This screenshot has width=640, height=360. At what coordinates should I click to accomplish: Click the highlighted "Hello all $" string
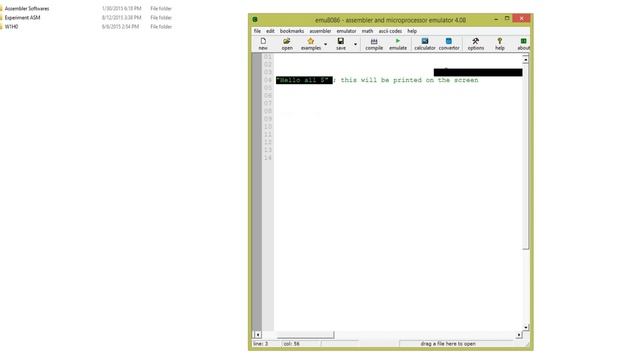pyautogui.click(x=304, y=80)
